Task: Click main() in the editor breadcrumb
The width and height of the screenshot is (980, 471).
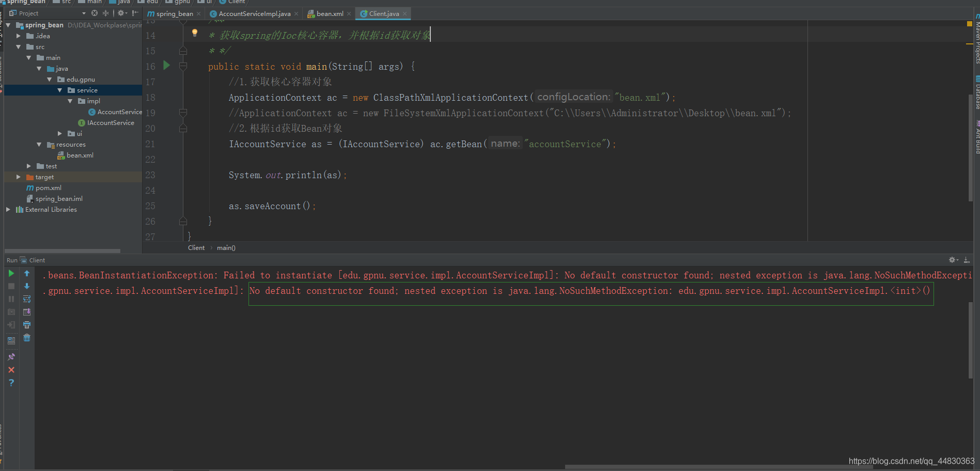Action: pyautogui.click(x=226, y=248)
